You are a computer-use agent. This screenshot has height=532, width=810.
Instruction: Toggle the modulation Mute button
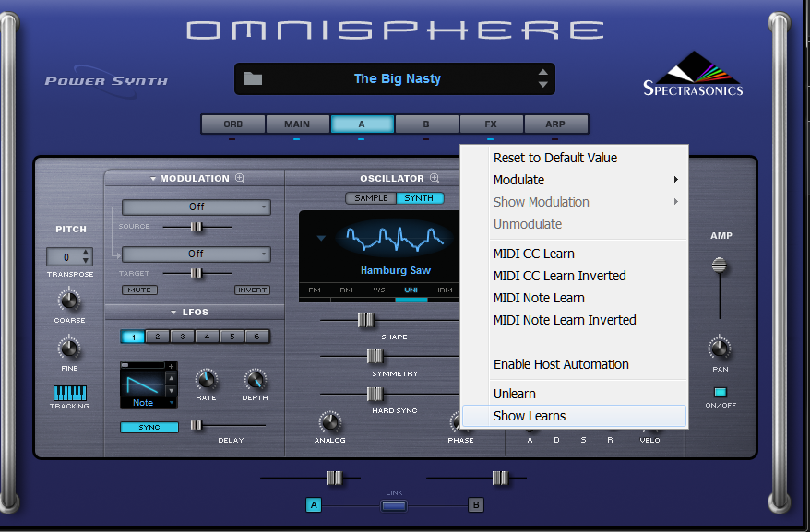coord(139,290)
